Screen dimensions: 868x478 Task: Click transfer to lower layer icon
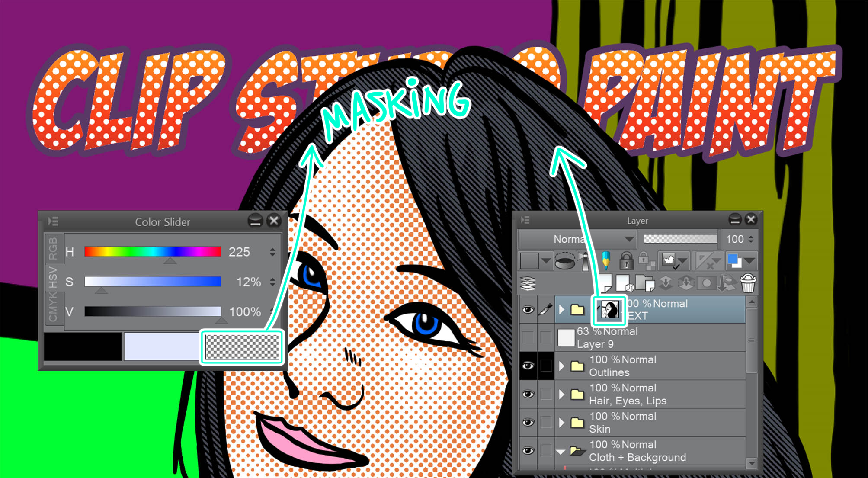(666, 283)
